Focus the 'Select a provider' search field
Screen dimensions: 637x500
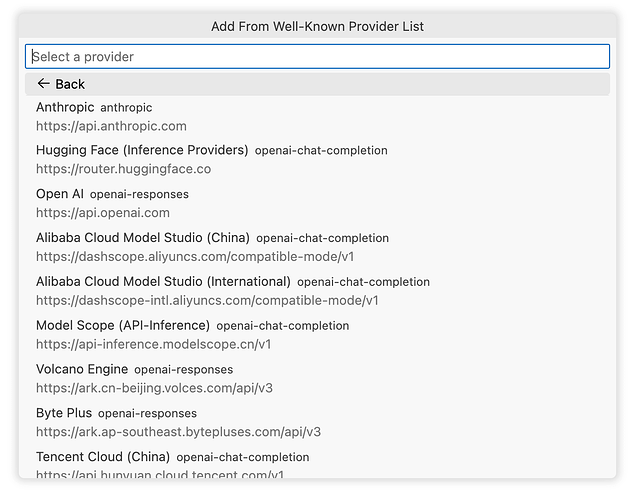pos(317,56)
